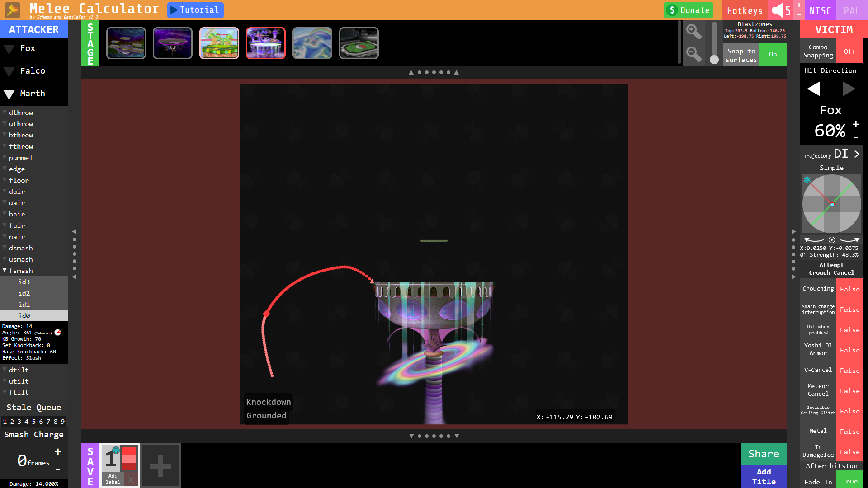Click the Donate button
868x488 pixels.
click(689, 10)
